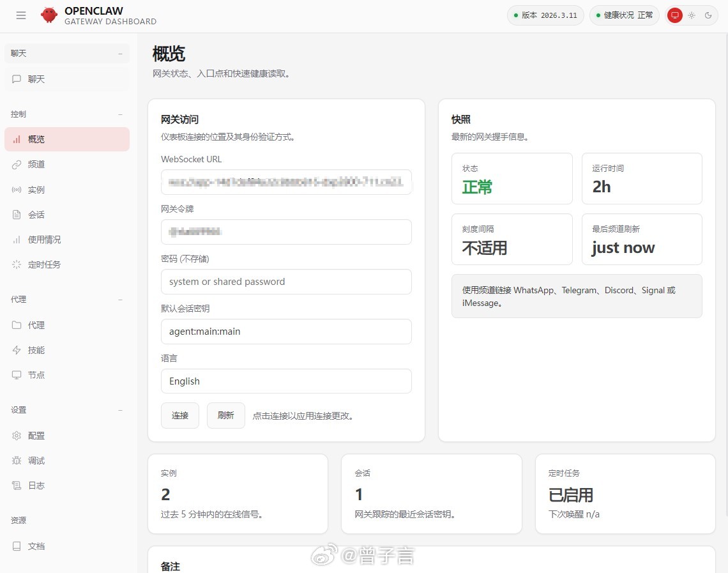The width and height of the screenshot is (728, 573).
Task: Go to 使用情况 page
Action: click(x=67, y=240)
